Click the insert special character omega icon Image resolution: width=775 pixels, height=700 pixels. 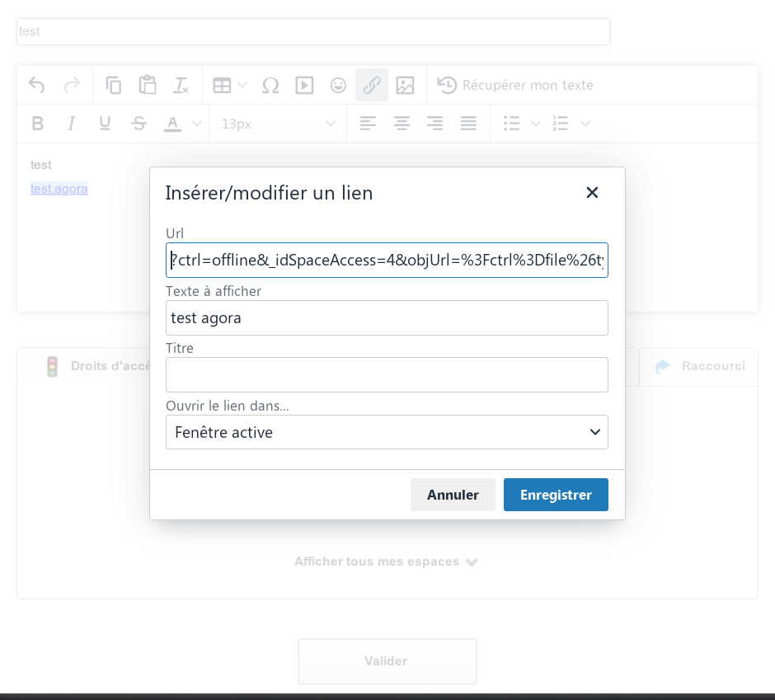pos(270,85)
